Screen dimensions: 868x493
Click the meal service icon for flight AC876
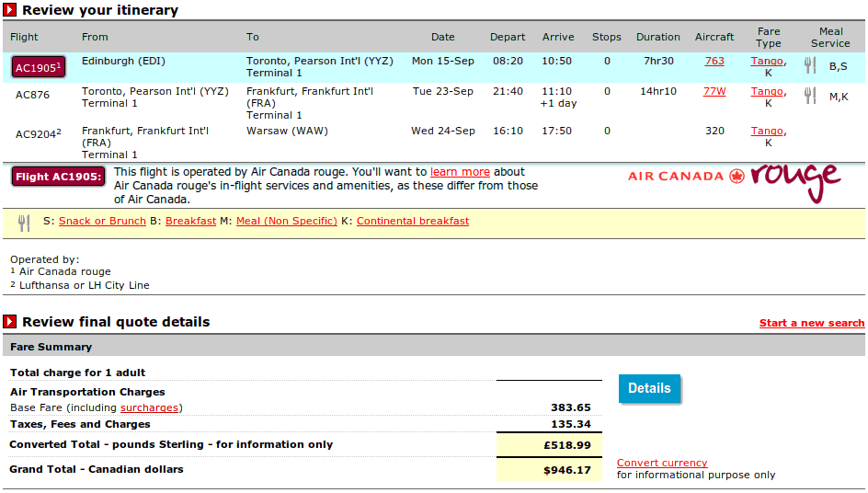pyautogui.click(x=810, y=96)
